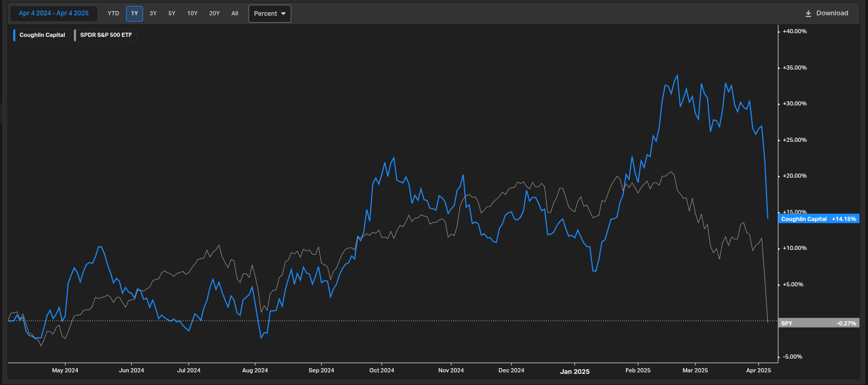Select the 1Y time range
The image size is (868, 385).
[x=135, y=14]
